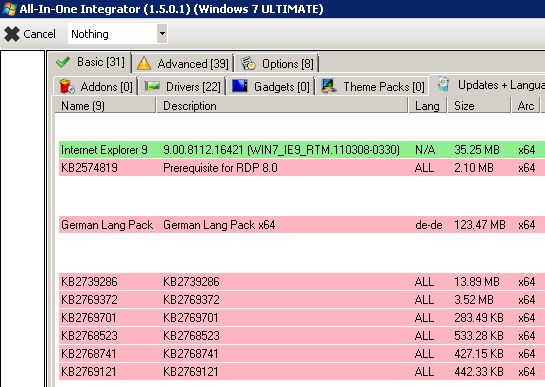Click the German Lang Pack x64 description
This screenshot has width=545, height=387.
click(219, 225)
